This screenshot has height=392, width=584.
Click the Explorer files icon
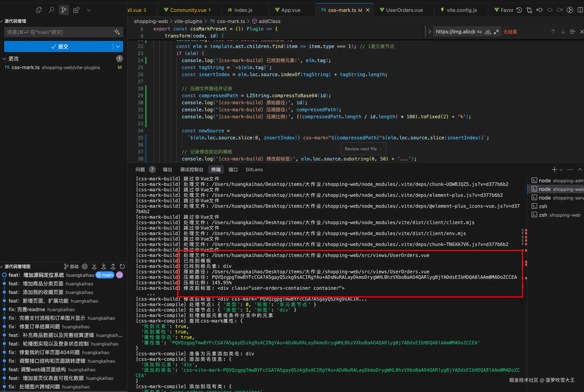[39, 10]
